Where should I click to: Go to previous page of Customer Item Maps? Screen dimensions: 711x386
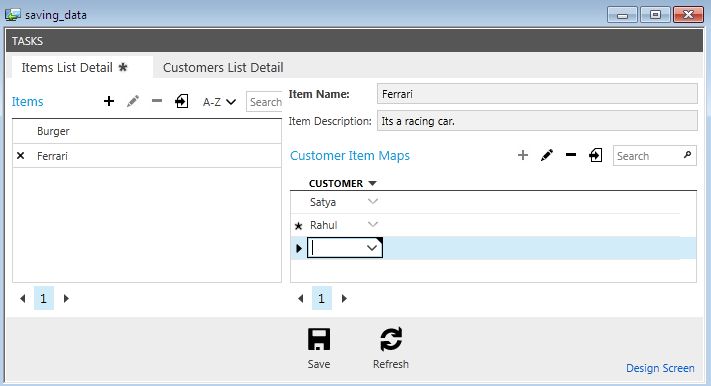300,298
